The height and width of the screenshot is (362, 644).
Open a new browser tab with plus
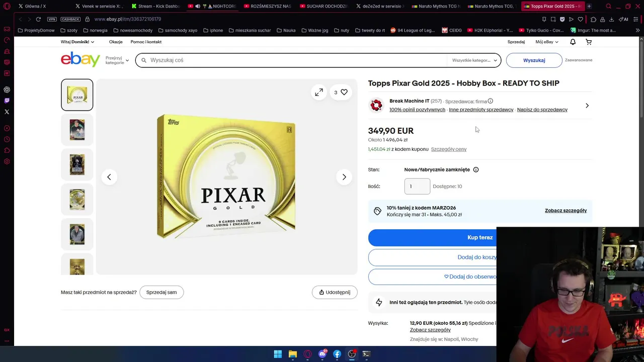tap(589, 6)
